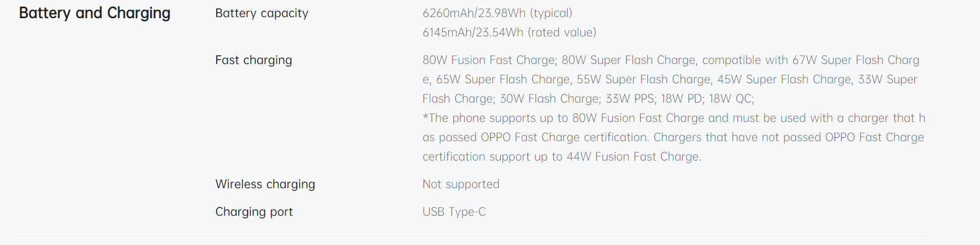The width and height of the screenshot is (980, 245).
Task: Click the section divider line at bottom
Action: point(473,236)
